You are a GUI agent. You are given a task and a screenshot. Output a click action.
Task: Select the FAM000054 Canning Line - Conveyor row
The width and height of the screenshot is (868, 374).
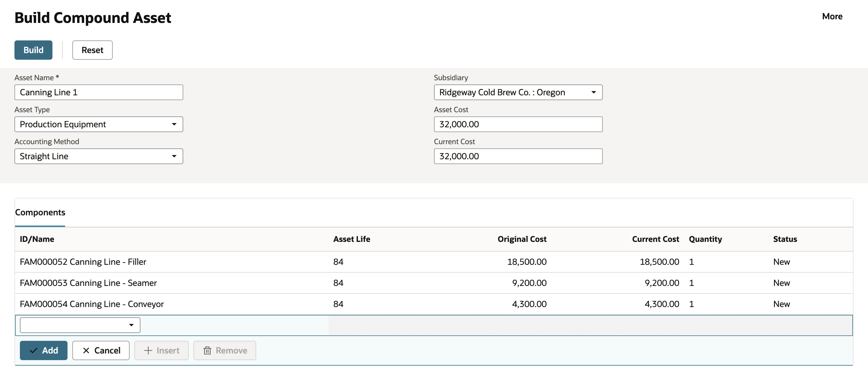(x=434, y=304)
